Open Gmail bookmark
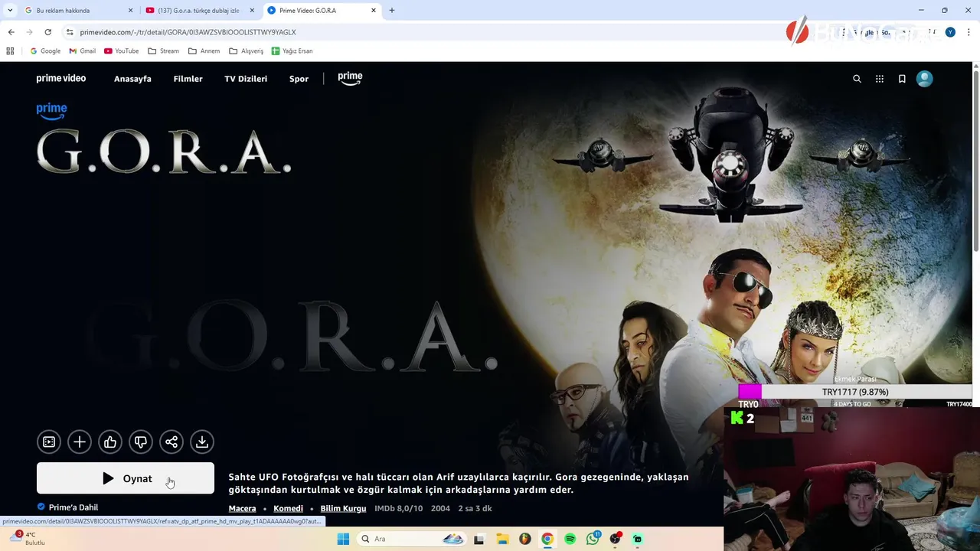 tap(83, 51)
